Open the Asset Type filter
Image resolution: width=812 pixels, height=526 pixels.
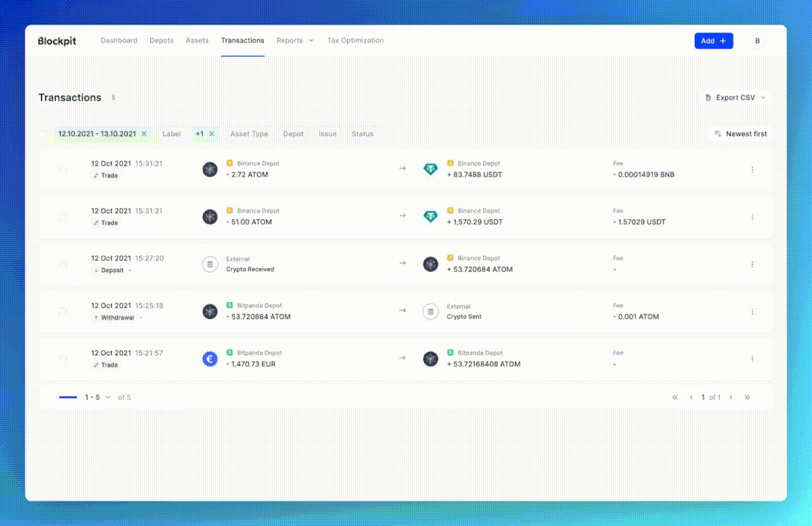pyautogui.click(x=249, y=134)
